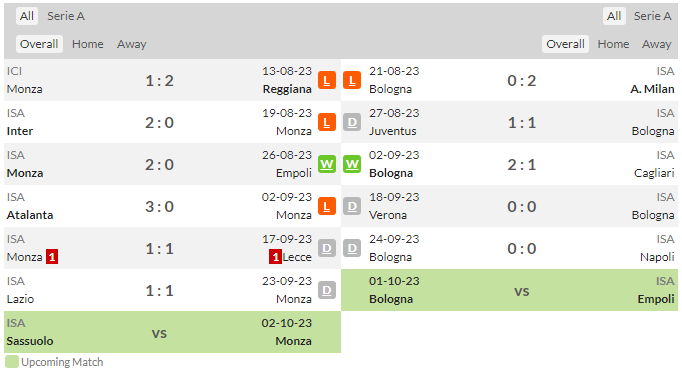Screen dimensions: 682x379
Task: Open the upcoming Bologna vs Empoli match
Action: 509,290
